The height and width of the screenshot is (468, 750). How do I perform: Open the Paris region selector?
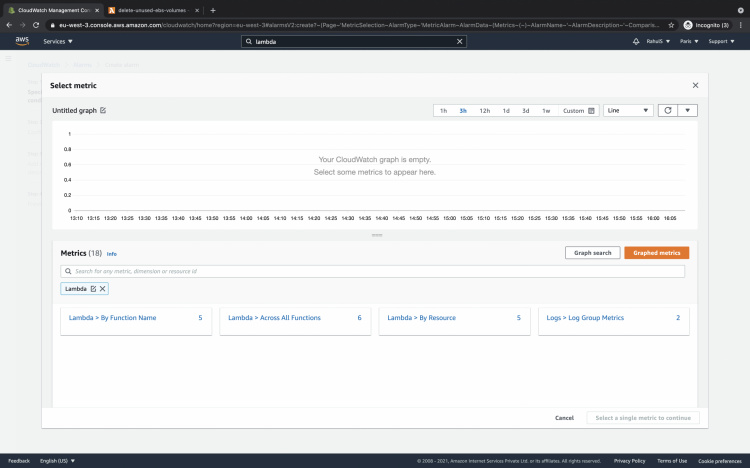[x=687, y=42]
